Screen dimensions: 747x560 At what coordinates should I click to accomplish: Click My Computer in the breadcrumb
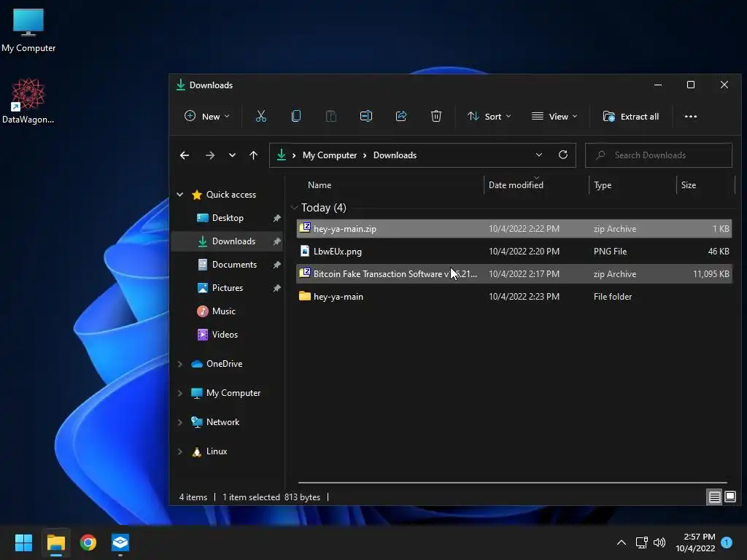(x=330, y=155)
